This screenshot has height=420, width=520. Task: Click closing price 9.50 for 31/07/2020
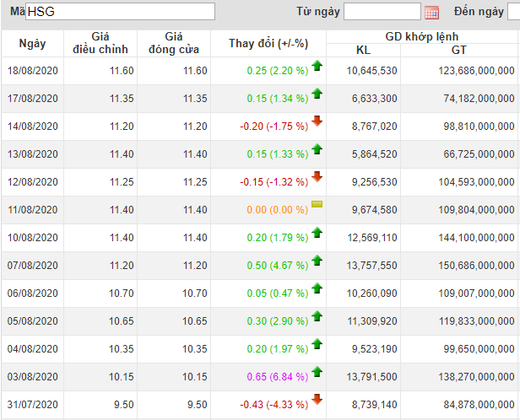[x=198, y=405]
